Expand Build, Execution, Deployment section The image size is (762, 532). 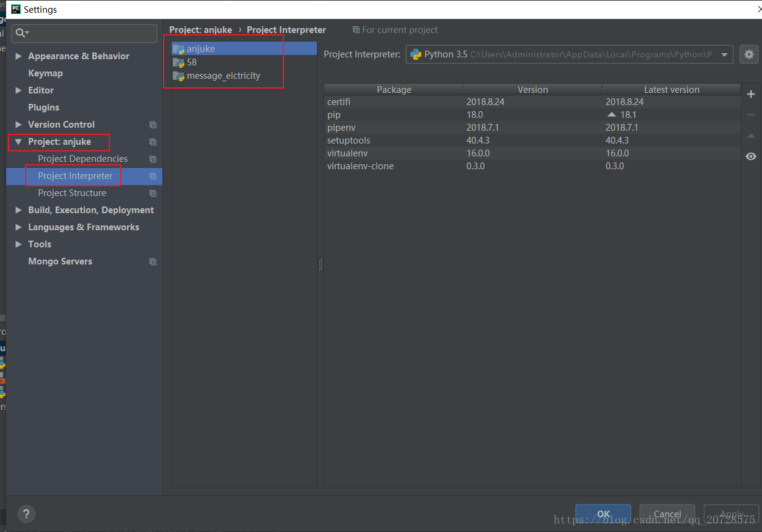(18, 210)
